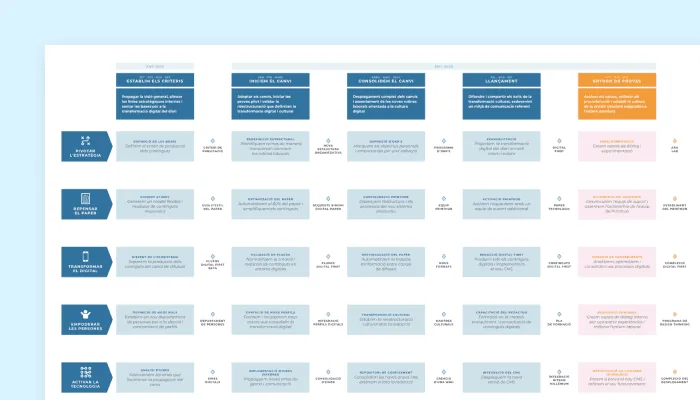Image resolution: width=700 pixels, height=400 pixels.
Task: Click the orange Entorn de Proves description box
Action: click(x=617, y=104)
